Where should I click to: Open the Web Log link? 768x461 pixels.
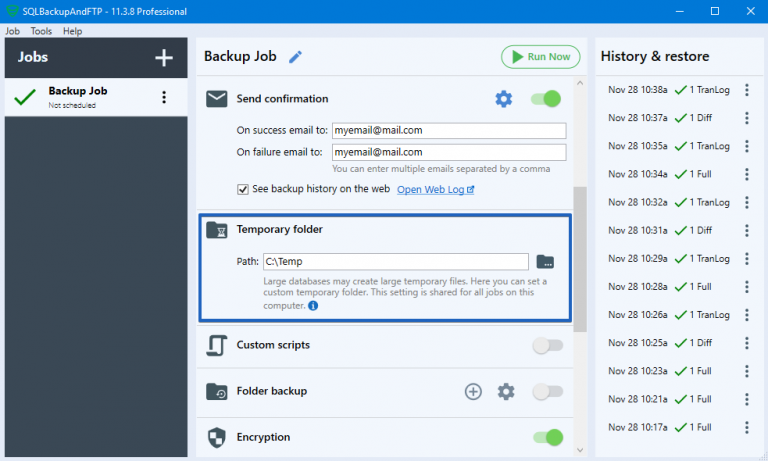pos(435,189)
